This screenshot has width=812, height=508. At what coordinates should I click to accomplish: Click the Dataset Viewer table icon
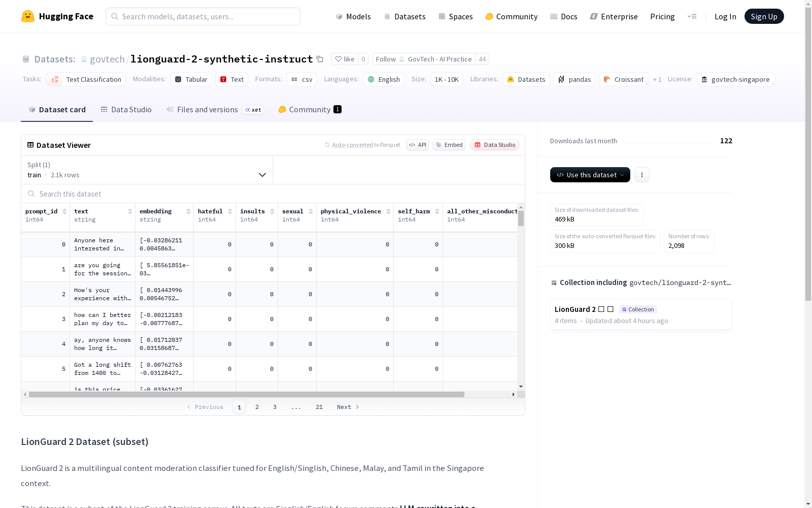[x=30, y=145]
